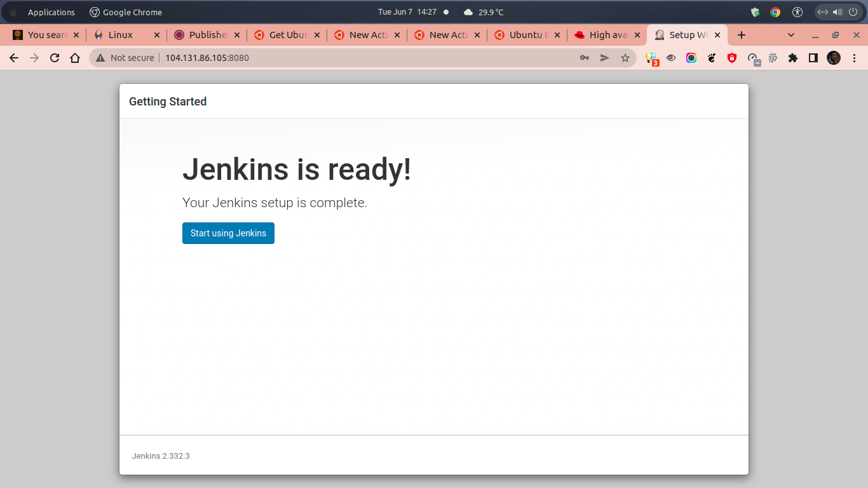Close the Linux tab
Screen dimensions: 868x488
point(156,35)
